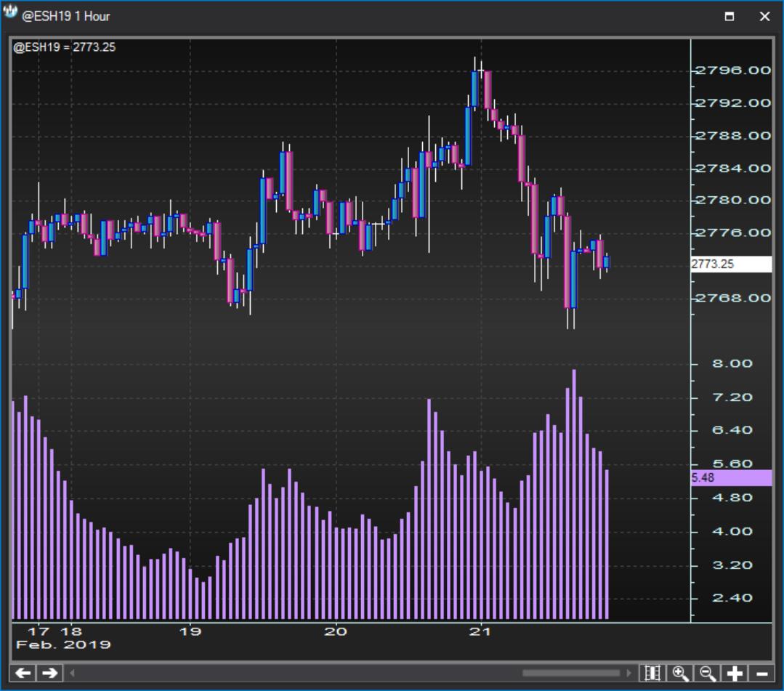Click the purple 5.48 indicator value marker

[x=731, y=478]
